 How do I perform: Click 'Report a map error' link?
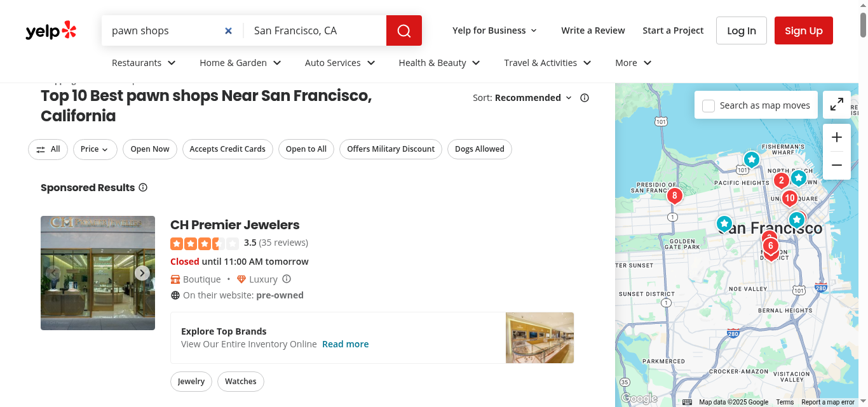[x=828, y=402]
